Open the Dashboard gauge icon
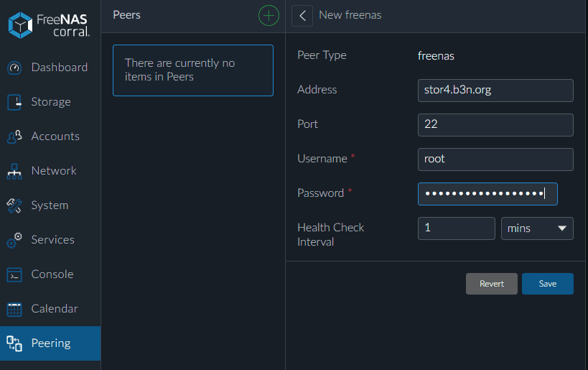 pos(14,68)
